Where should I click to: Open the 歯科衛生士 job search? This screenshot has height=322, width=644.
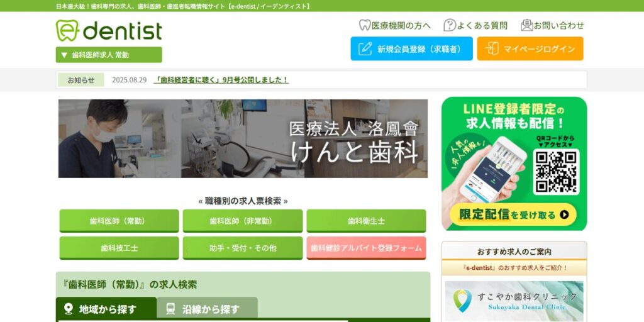367,221
